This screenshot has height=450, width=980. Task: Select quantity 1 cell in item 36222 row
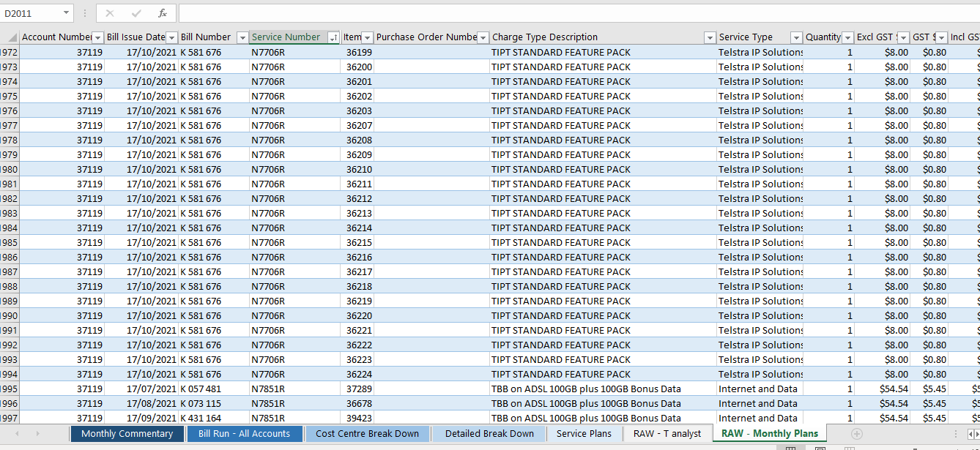(x=829, y=345)
